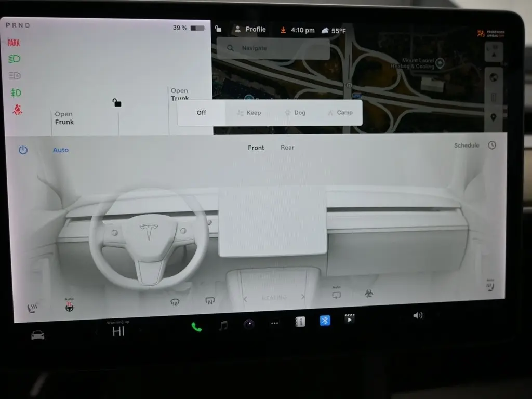Image resolution: width=532 pixels, height=399 pixels.
Task: Turn on the front windshield defrost
Action: (x=175, y=302)
